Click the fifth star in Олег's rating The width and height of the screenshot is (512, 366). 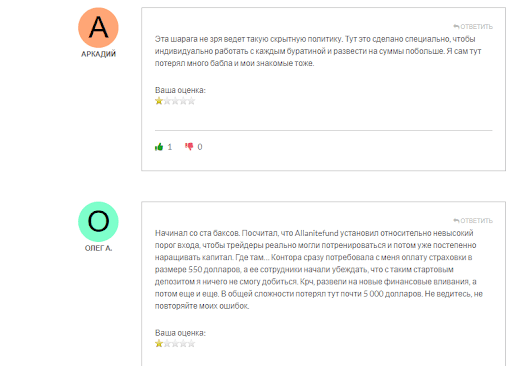[191, 344]
